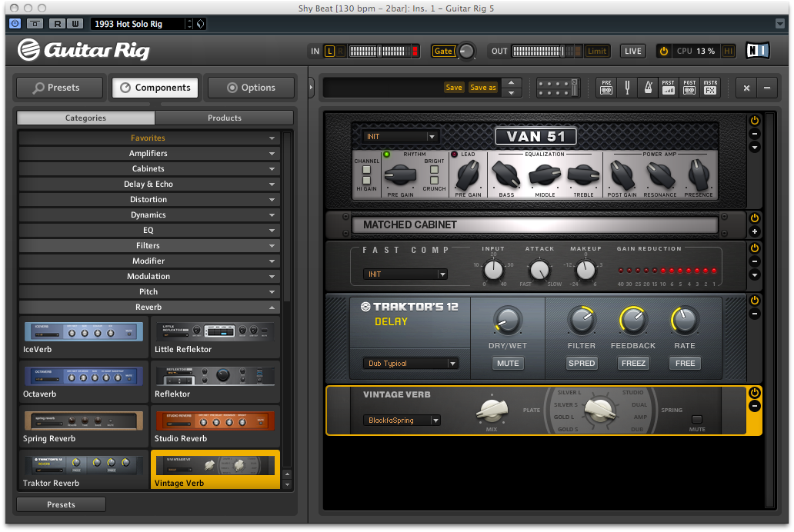Select the Studio Reverb component thumbnail
Screen dimensions: 794x532
click(x=215, y=426)
